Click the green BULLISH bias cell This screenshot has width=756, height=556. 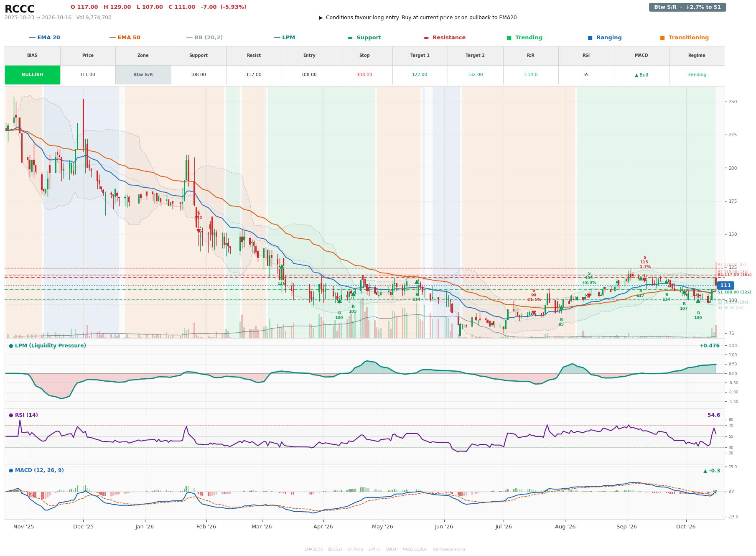(x=33, y=75)
